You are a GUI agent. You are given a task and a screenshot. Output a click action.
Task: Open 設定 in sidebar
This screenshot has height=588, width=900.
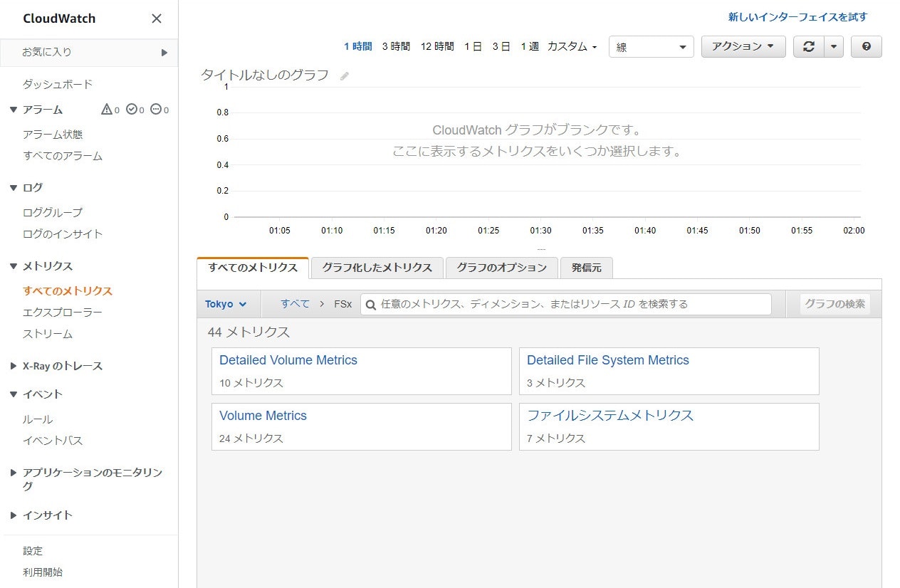33,551
